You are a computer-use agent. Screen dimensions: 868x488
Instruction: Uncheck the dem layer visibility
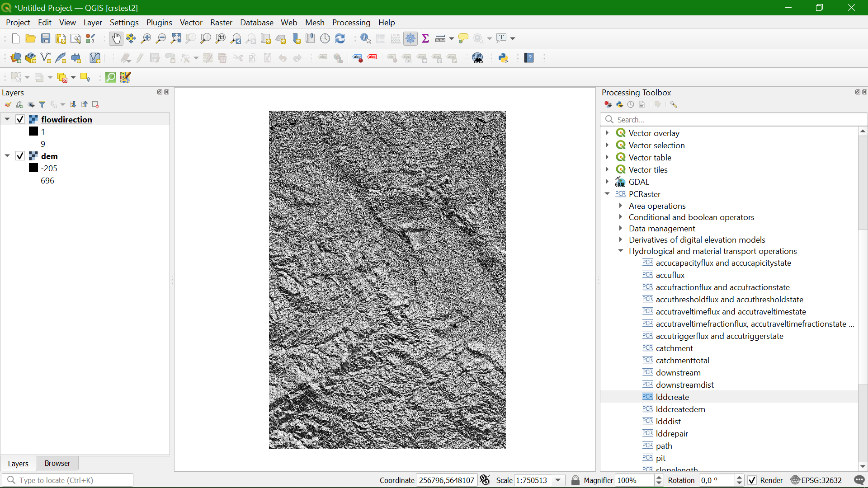(20, 155)
